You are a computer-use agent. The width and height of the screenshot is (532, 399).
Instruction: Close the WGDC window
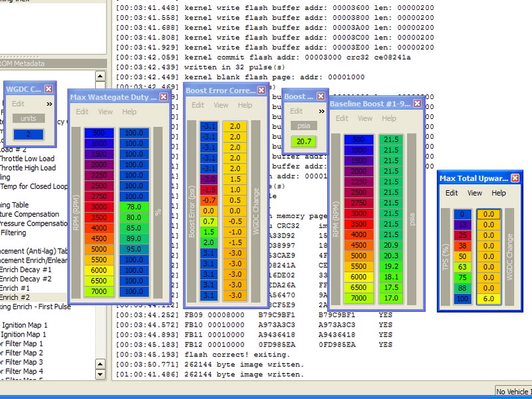pyautogui.click(x=49, y=89)
